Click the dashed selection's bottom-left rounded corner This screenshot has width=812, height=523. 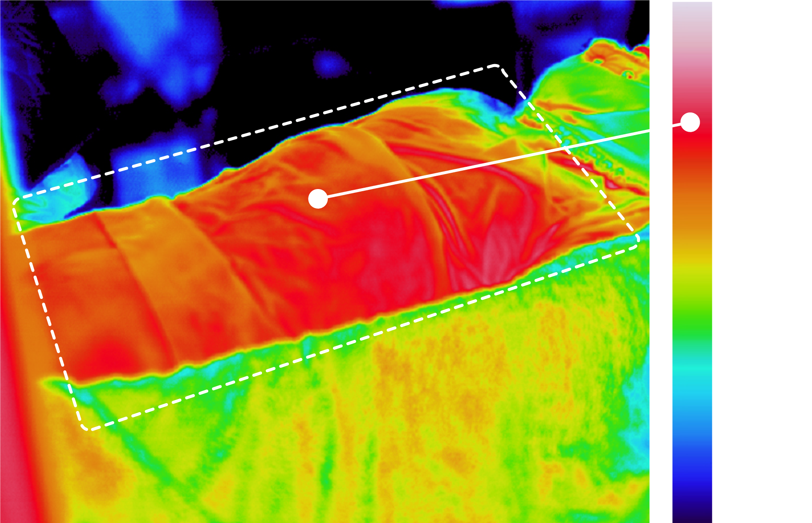tap(85, 426)
